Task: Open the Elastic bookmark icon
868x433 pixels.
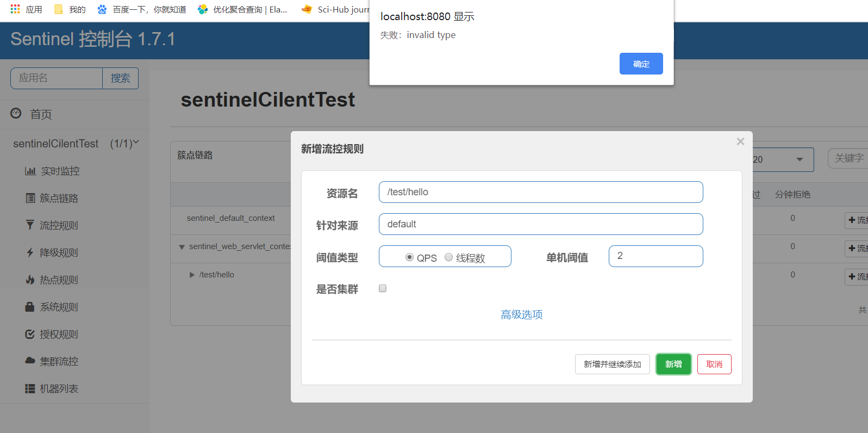Action: tap(203, 9)
